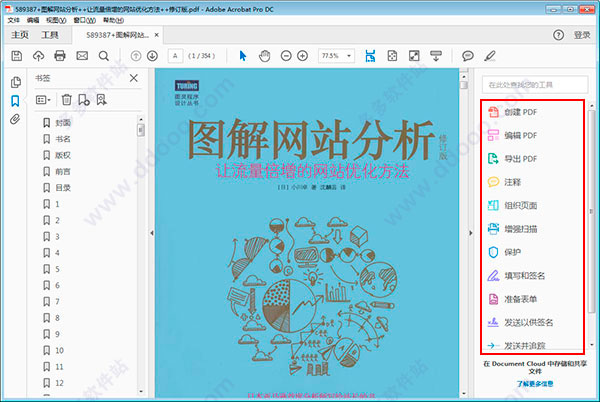Select the Hand pan tool
The image size is (600, 402).
264,56
